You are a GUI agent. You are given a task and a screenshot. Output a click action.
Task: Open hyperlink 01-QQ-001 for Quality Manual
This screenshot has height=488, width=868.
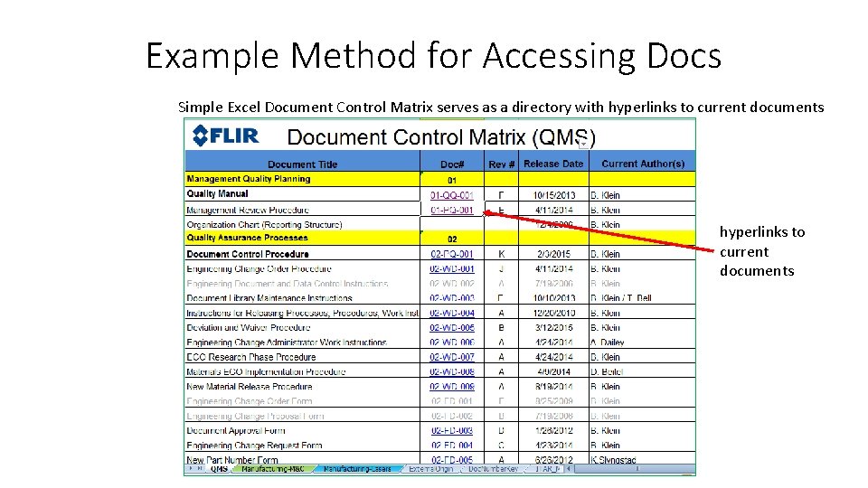click(452, 195)
